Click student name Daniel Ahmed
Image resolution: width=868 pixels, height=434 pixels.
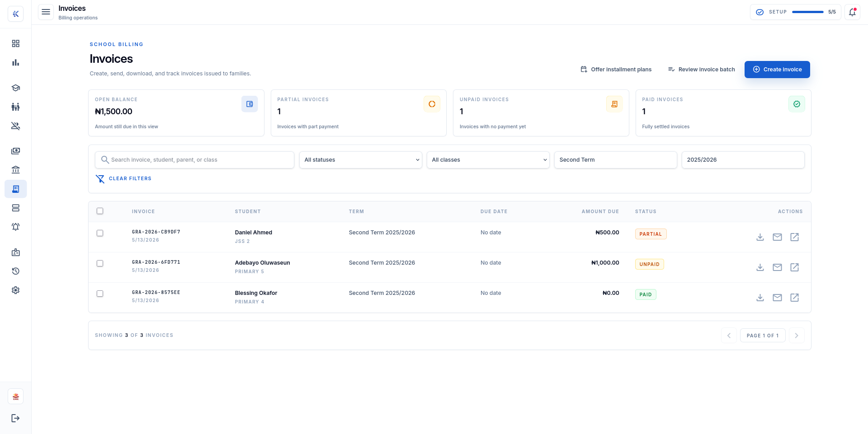(x=254, y=233)
